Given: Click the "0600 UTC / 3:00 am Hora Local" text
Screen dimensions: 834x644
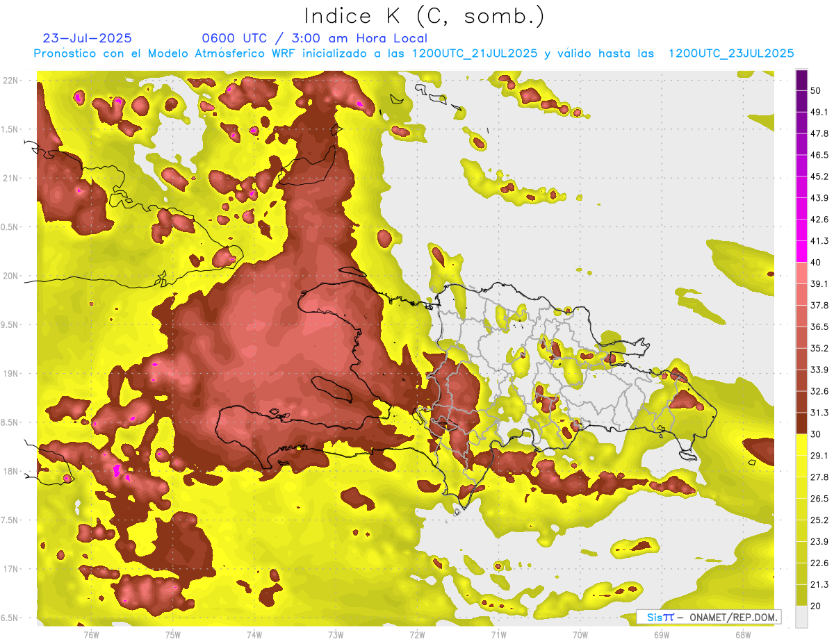Looking at the screenshot, I should pos(315,38).
